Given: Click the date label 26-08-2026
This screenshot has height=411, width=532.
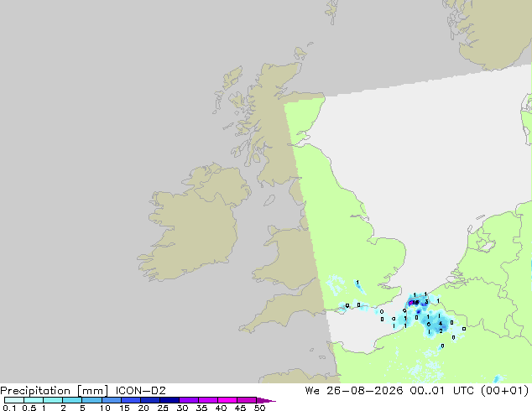Looking at the screenshot, I should pos(364,390).
